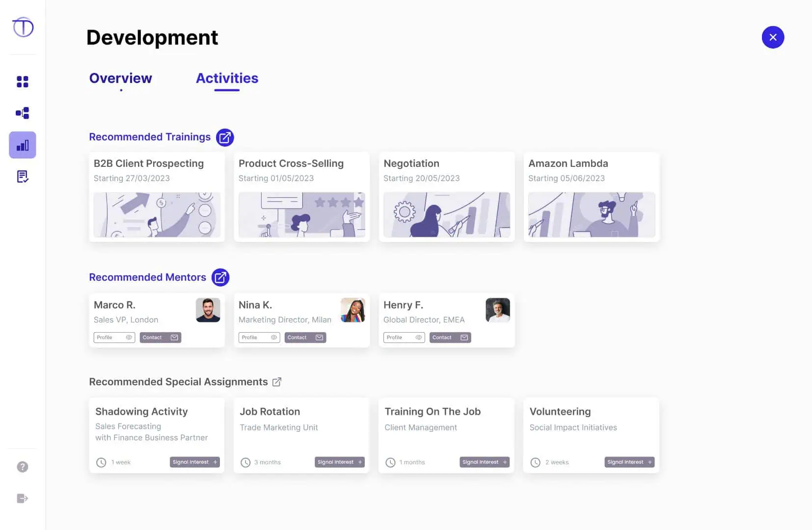
Task: Open Recommended Mentors external link icon
Action: pos(220,277)
